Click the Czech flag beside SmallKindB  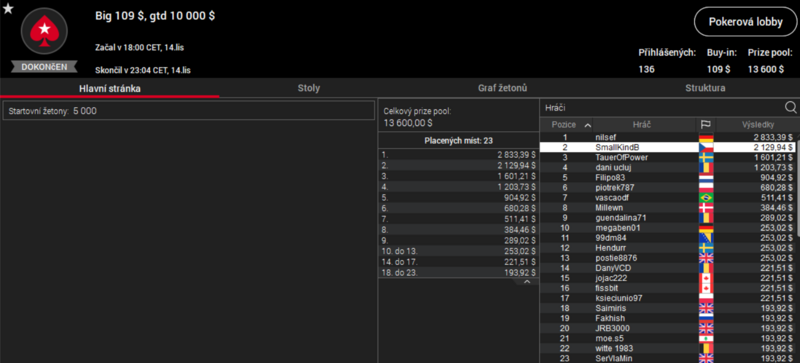tap(706, 148)
